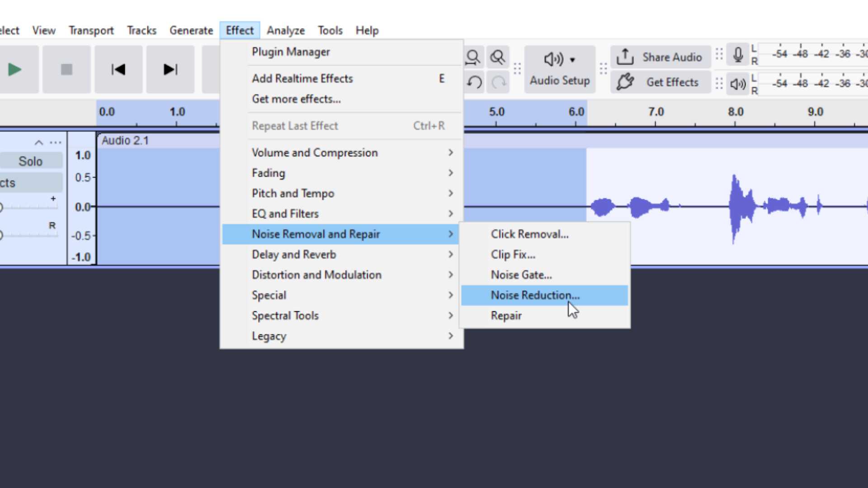Click the Redo arrow icon
This screenshot has width=868, height=488.
tap(499, 82)
